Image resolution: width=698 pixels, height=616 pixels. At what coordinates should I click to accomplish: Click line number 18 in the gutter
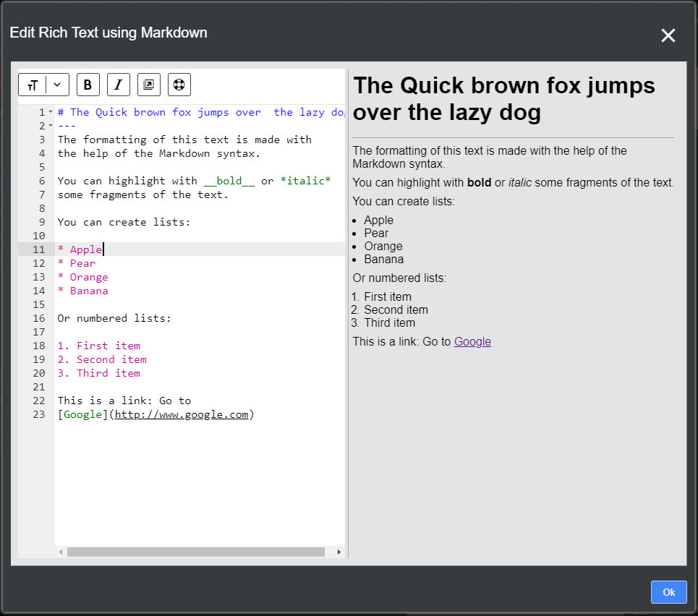click(38, 346)
